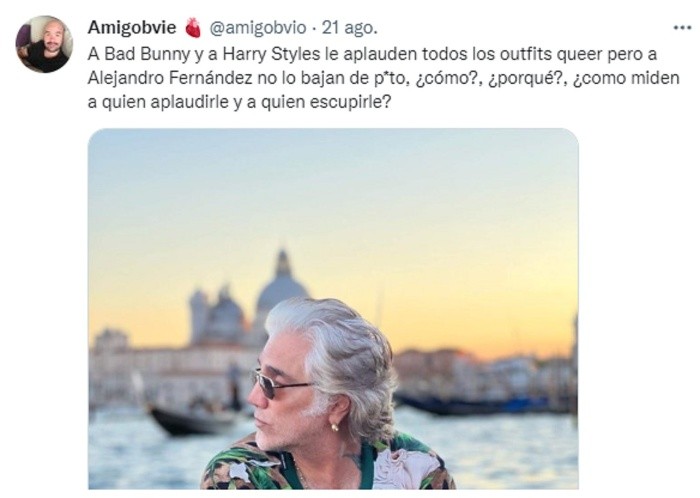Click the anatomical heart emoji beside Amigobvie
The height and width of the screenshot is (498, 700).
pyautogui.click(x=193, y=28)
